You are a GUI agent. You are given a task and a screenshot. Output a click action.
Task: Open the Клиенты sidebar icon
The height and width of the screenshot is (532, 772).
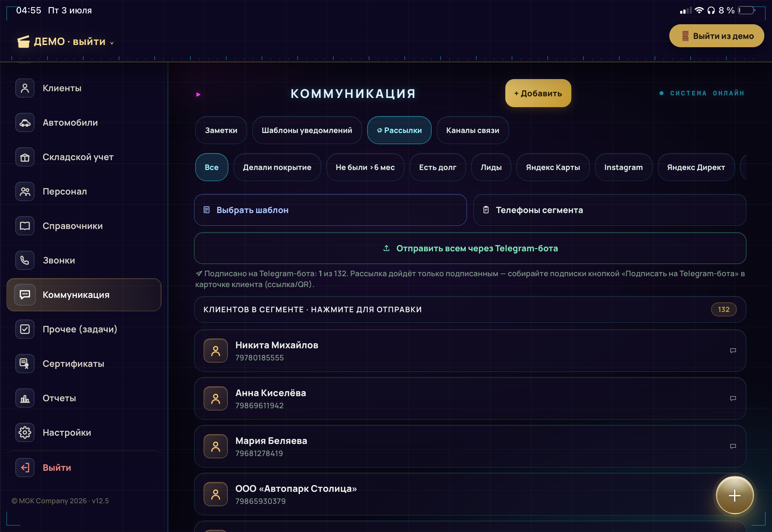25,88
